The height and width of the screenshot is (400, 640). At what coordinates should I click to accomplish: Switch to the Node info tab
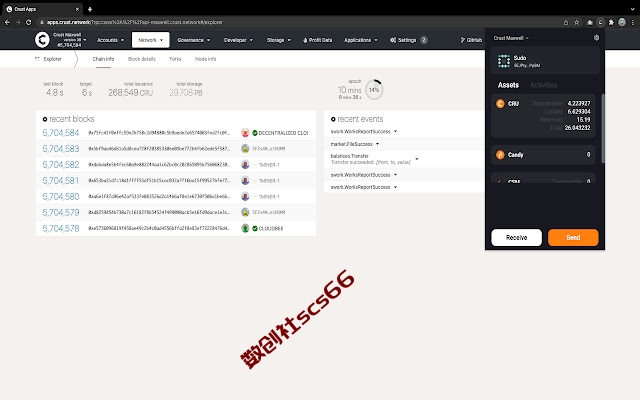pyautogui.click(x=205, y=59)
